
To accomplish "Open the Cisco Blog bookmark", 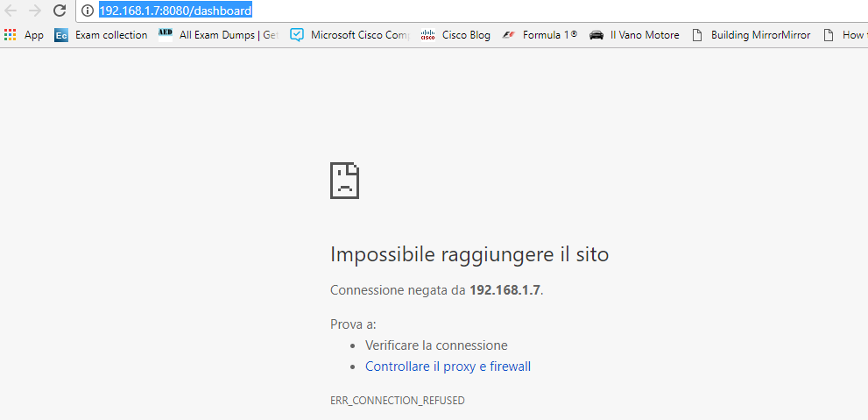I will coord(466,35).
